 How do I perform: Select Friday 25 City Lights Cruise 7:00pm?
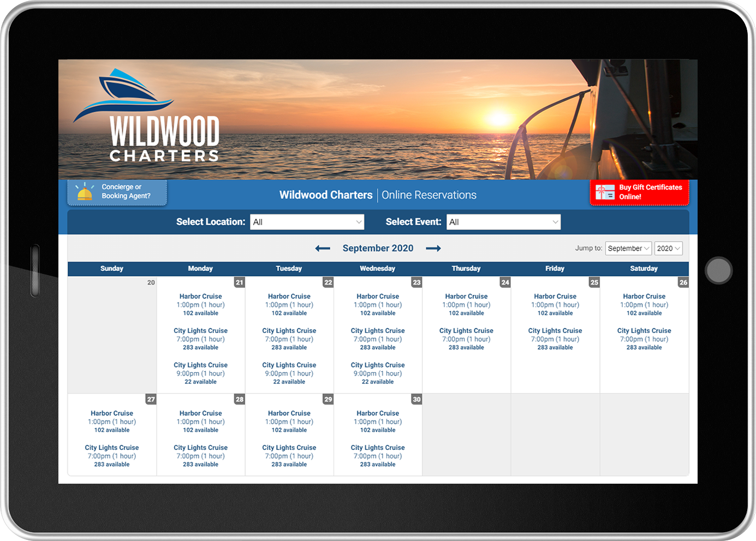point(555,339)
